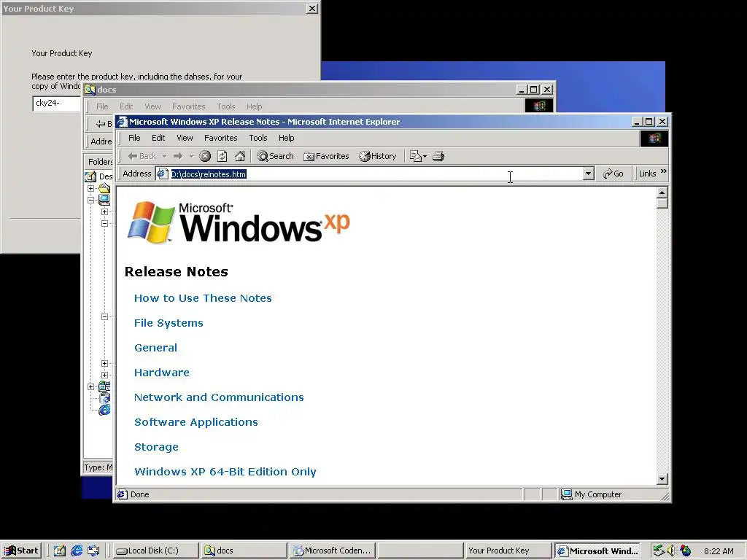Open the History pane from the toolbar

378,156
